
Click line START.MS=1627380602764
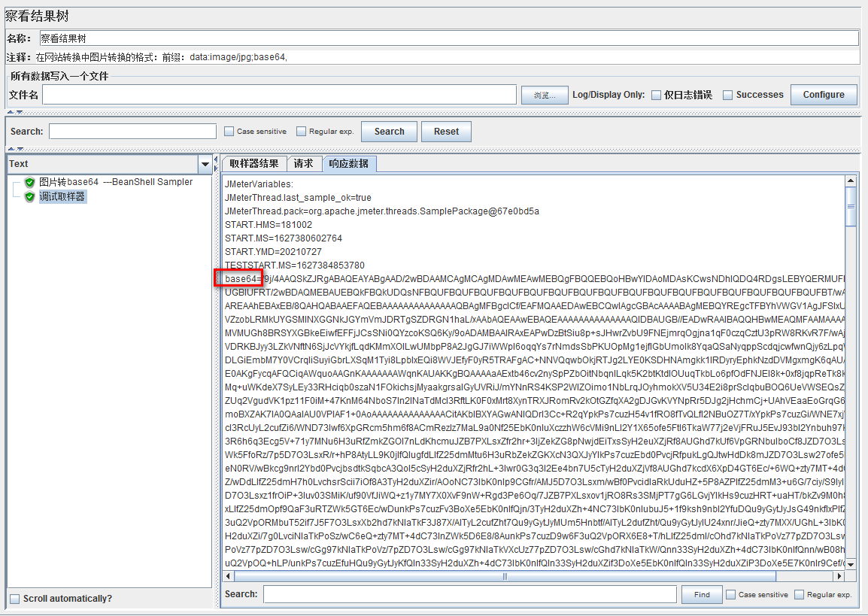click(x=284, y=238)
